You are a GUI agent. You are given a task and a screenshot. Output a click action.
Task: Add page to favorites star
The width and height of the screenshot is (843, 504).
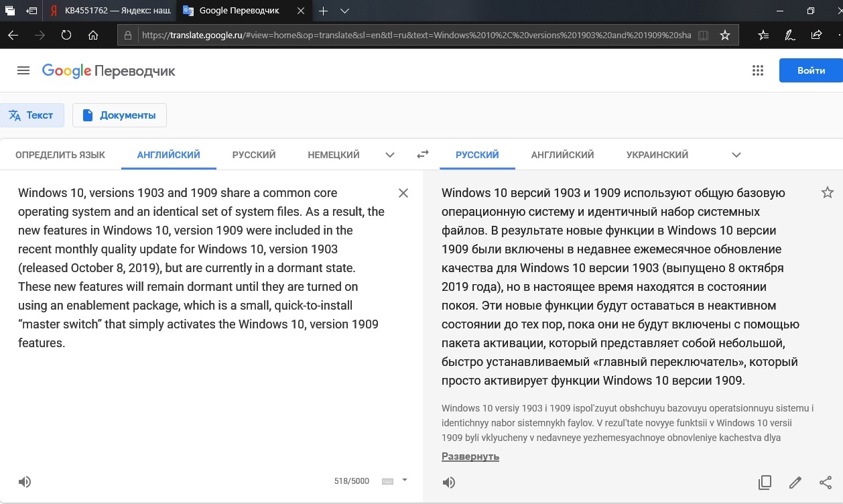[x=724, y=35]
